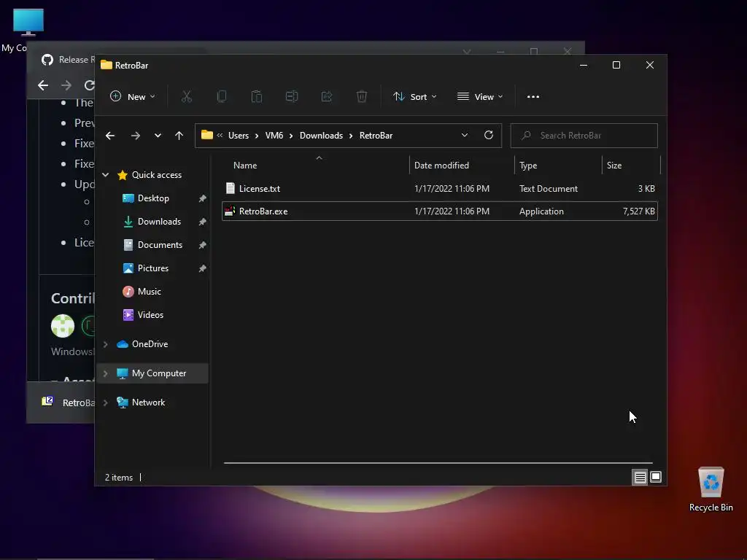Image resolution: width=747 pixels, height=560 pixels.
Task: Expand the My Computer tree node
Action: (106, 374)
